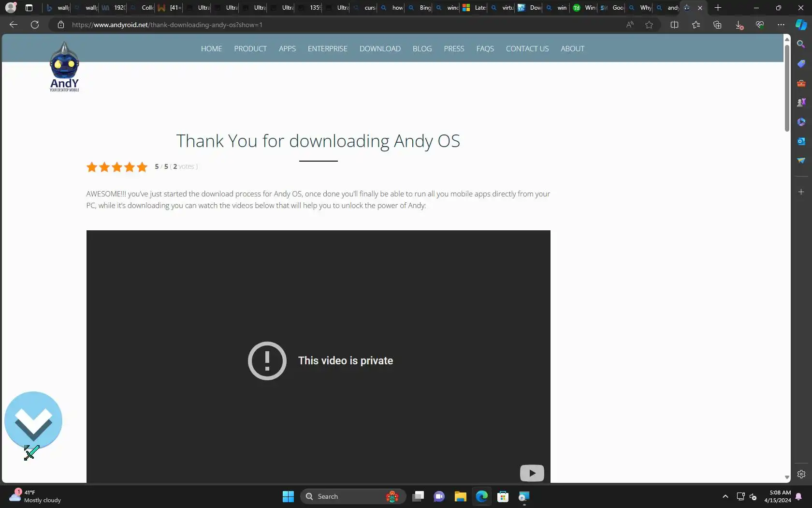Switch to the 'Bing' browser tab

420,8
